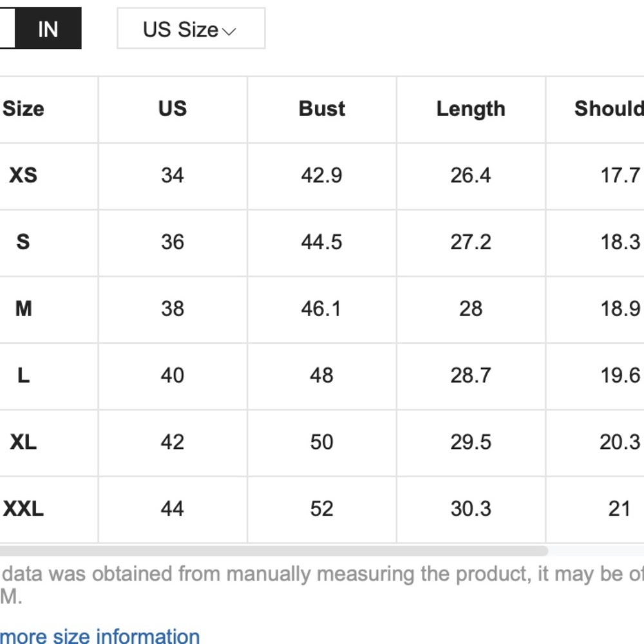Select the XXL size row label
The width and height of the screenshot is (644, 644).
click(23, 509)
